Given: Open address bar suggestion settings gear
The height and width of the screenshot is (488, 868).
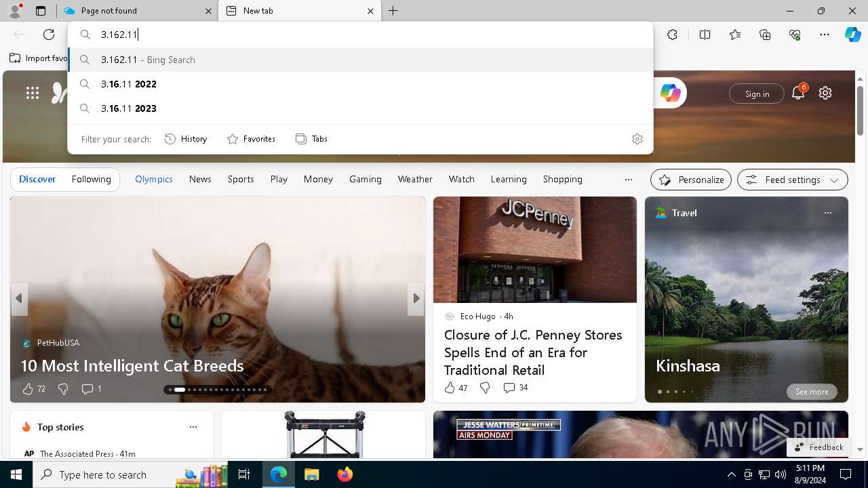Looking at the screenshot, I should 637,138.
